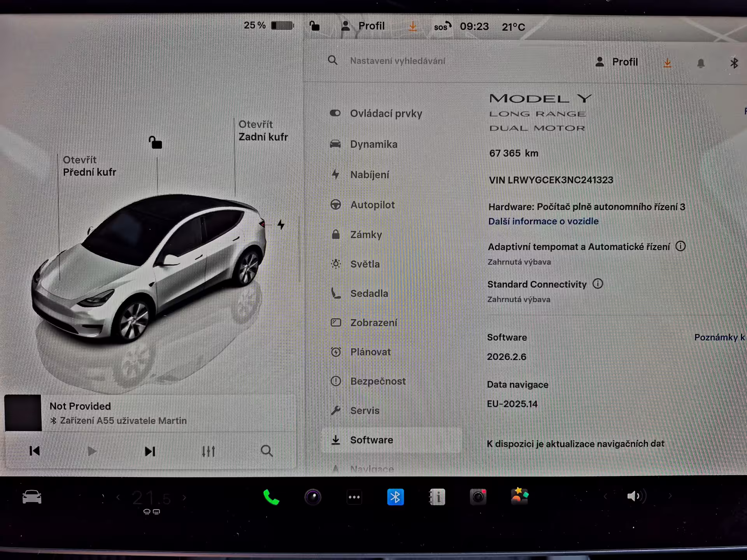
Task: Tap the black album art thumbnail
Action: pos(23,413)
